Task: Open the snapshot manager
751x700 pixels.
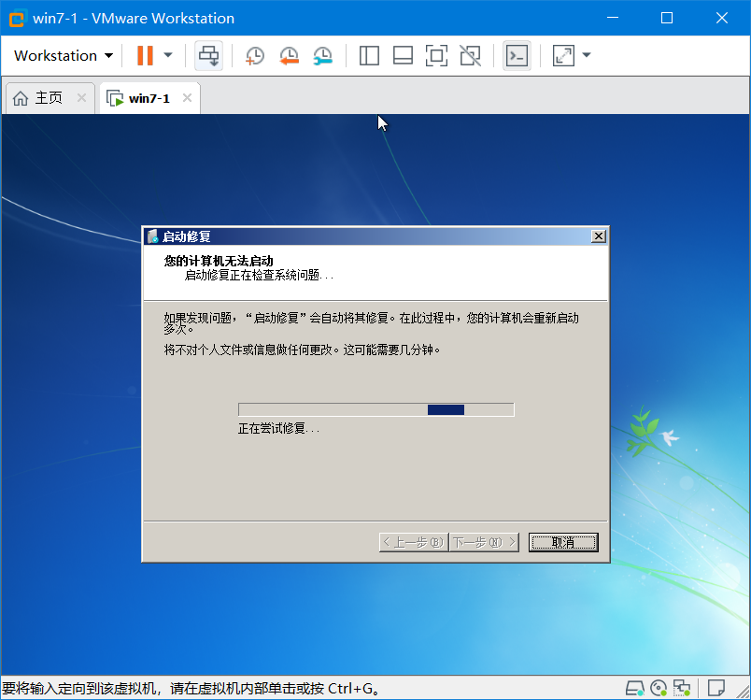Action: click(323, 55)
